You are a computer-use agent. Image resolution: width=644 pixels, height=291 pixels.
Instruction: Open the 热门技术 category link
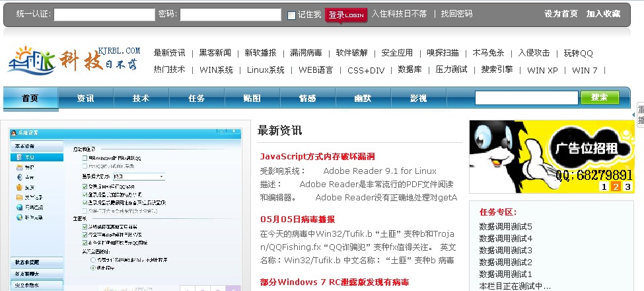(169, 69)
